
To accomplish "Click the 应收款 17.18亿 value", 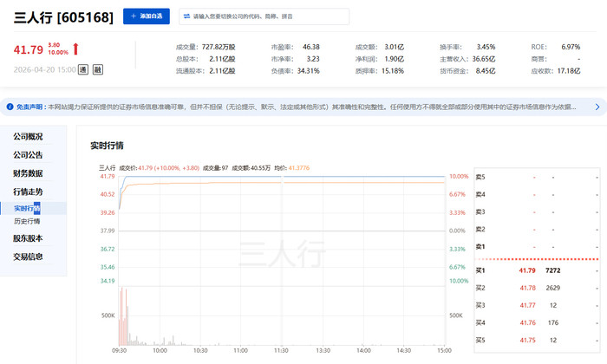I will click(x=569, y=71).
